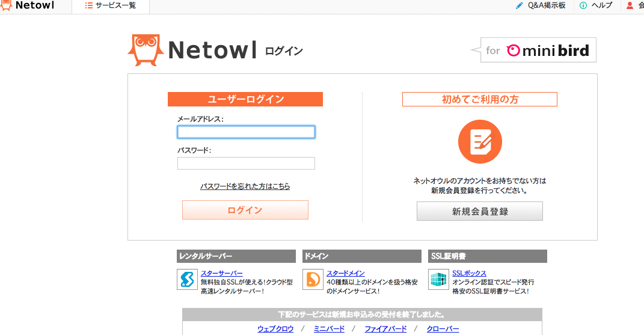The image size is (644, 335).
Task: Click the サービス一覧 list icon
Action: (89, 6)
